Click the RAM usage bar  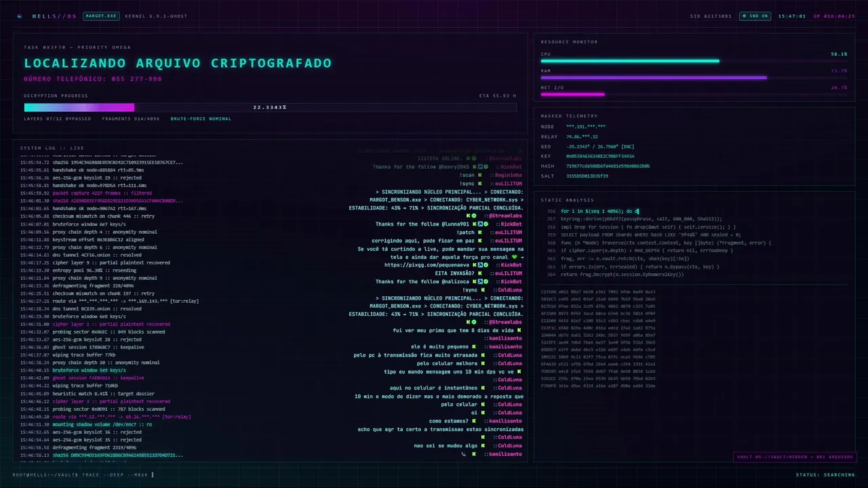(694, 77)
